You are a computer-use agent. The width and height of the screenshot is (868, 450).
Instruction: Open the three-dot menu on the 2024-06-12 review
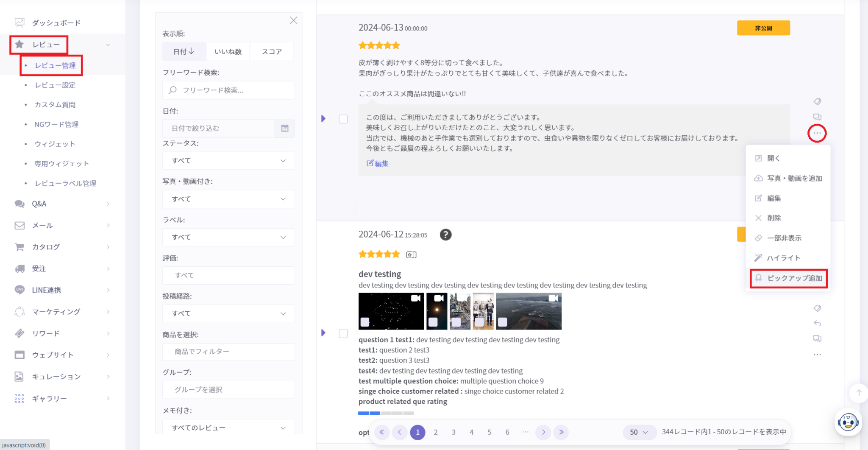[817, 355]
